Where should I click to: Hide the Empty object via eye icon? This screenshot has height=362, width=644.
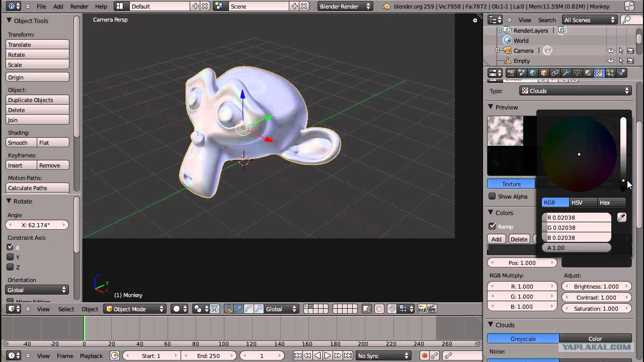point(611,61)
